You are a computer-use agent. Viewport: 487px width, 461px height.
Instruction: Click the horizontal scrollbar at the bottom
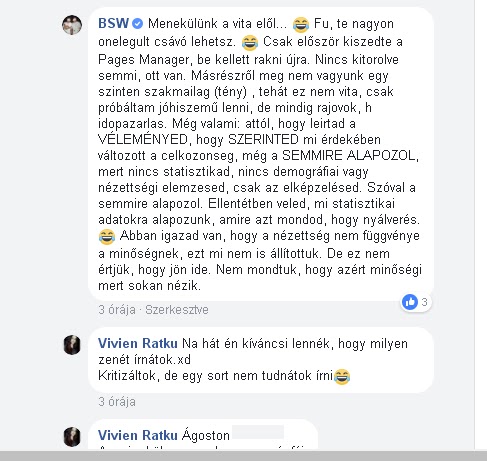243,456
